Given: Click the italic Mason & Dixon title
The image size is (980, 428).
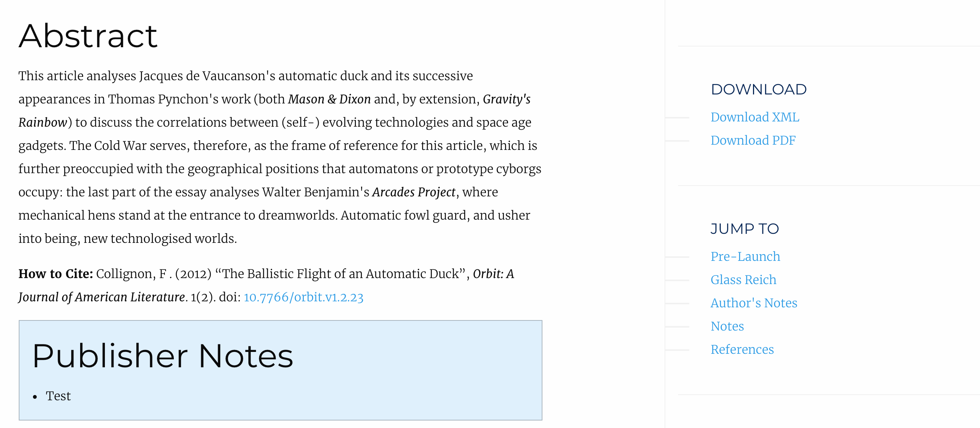Looking at the screenshot, I should click(329, 99).
